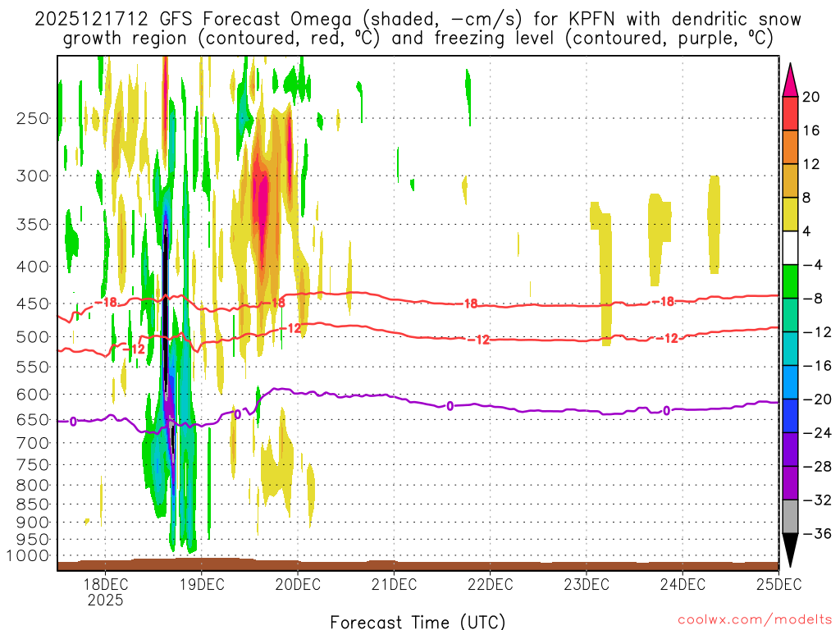Image resolution: width=840 pixels, height=630 pixels.
Task: Select the 1000 pressure level axis label
Action: (27, 556)
